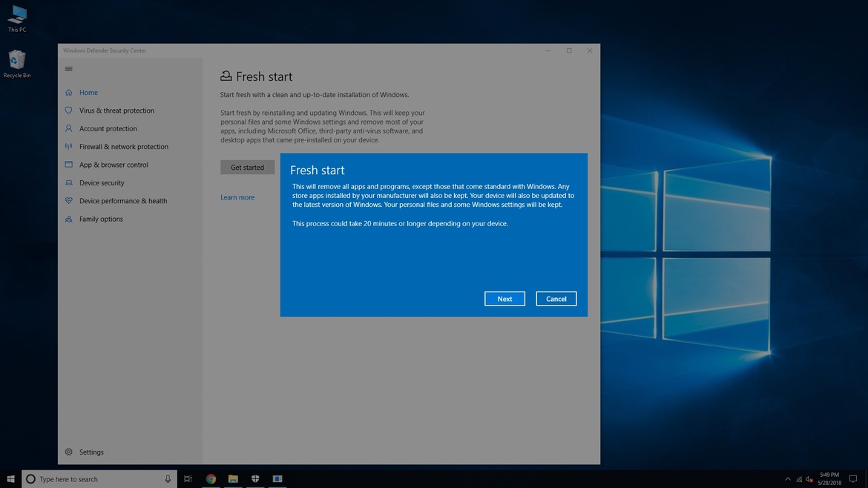
Task: Click the person icon for Account protection
Action: pyautogui.click(x=69, y=128)
